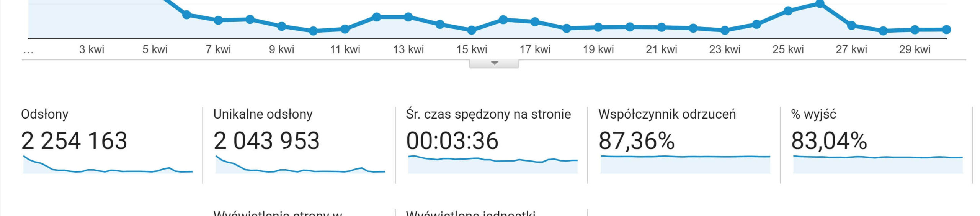Click the data point above 15 kwi
The height and width of the screenshot is (216, 980).
tap(472, 30)
